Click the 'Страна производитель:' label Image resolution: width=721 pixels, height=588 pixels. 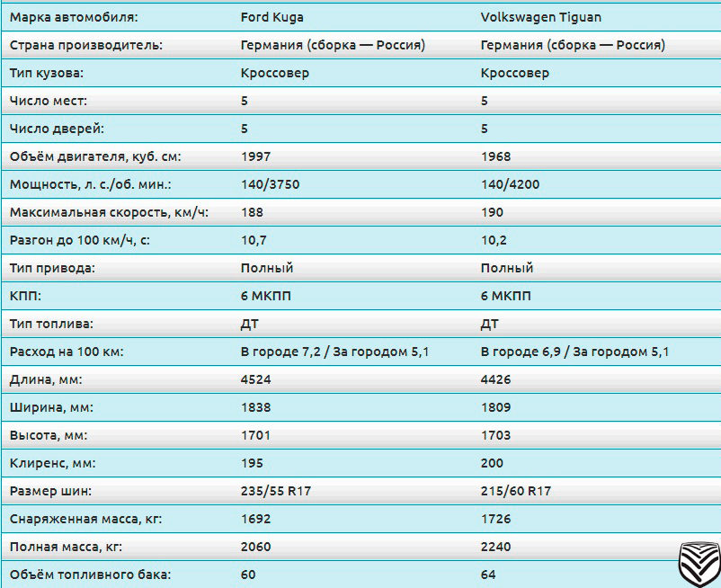[86, 45]
